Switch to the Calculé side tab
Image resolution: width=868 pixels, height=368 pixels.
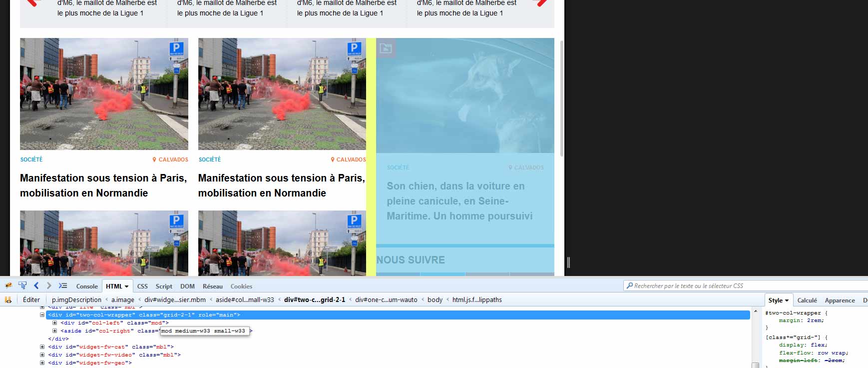[807, 300]
